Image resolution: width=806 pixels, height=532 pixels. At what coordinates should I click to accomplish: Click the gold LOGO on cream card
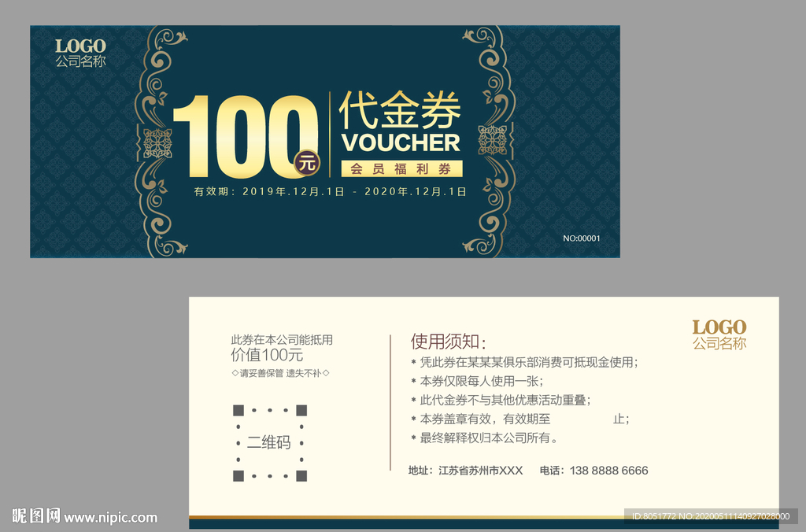[x=719, y=327]
